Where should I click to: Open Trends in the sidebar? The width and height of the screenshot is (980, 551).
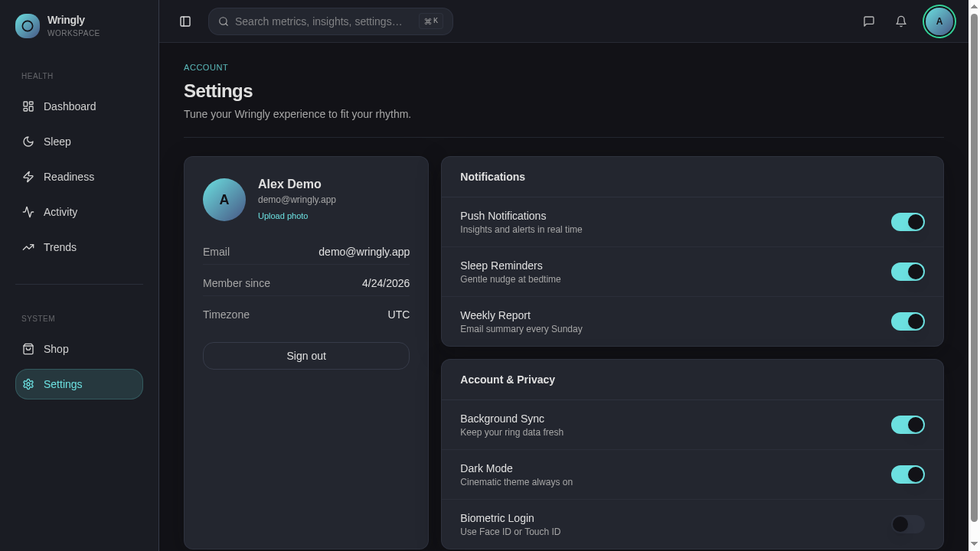coord(79,247)
